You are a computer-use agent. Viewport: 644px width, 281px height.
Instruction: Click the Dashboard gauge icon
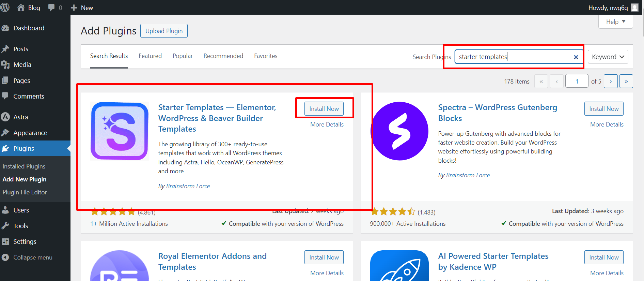(5, 28)
